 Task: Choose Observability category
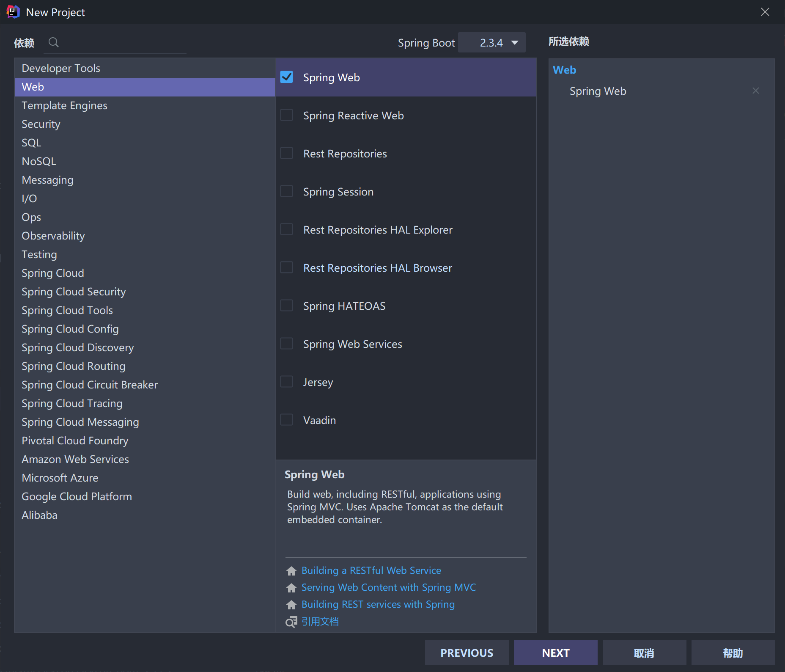pos(145,236)
